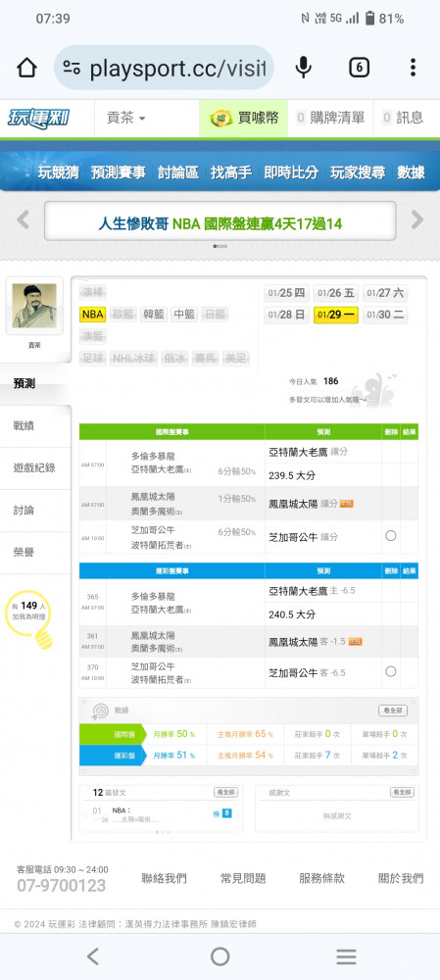Expand the 貢茶 user dropdown
The image size is (440, 980).
click(x=125, y=118)
